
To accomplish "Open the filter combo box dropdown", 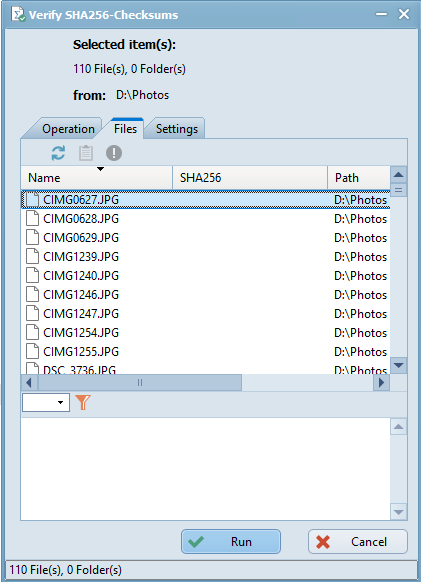I will [46, 402].
